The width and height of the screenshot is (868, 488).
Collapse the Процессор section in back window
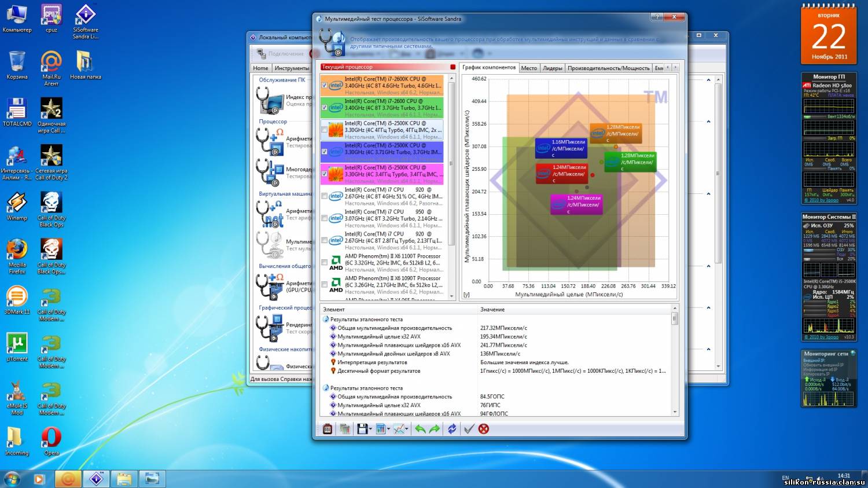pos(709,122)
